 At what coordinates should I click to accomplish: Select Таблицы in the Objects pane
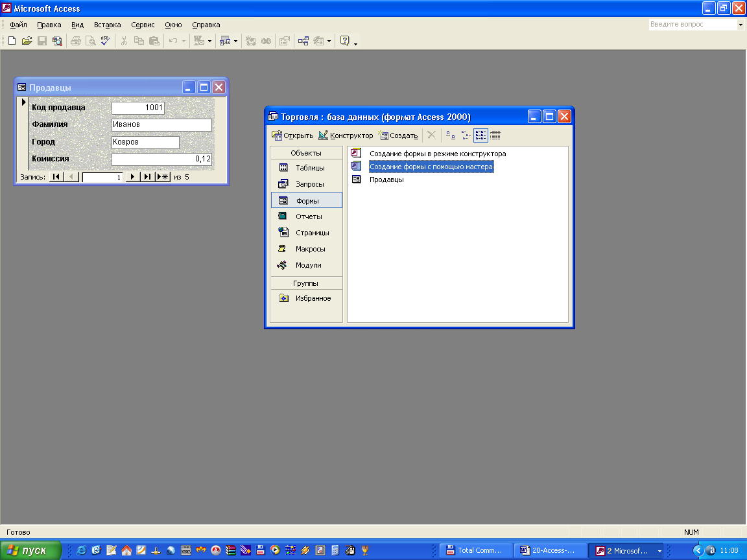click(x=306, y=168)
